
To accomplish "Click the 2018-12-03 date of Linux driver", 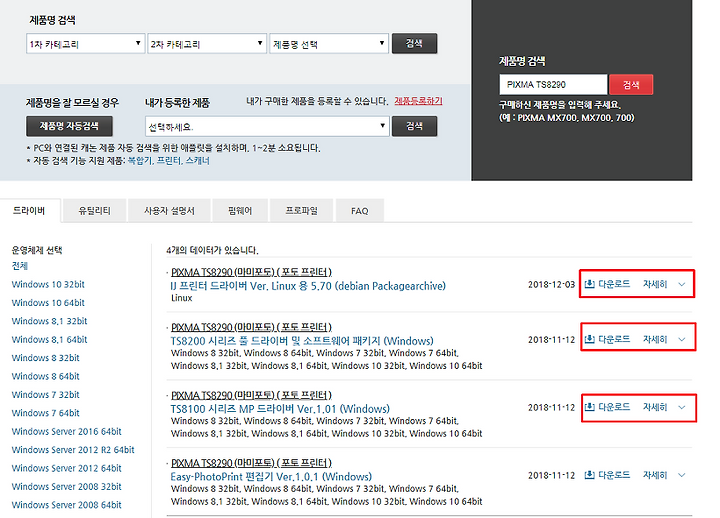I will tap(551, 284).
